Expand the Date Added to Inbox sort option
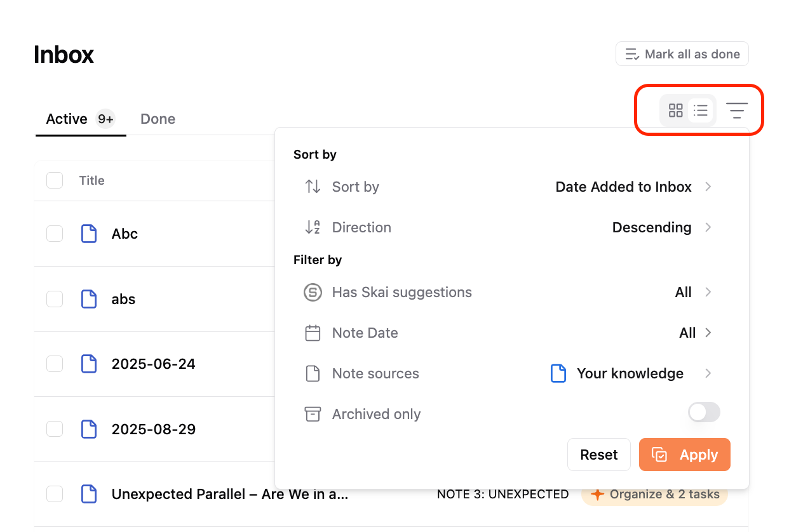 point(633,187)
